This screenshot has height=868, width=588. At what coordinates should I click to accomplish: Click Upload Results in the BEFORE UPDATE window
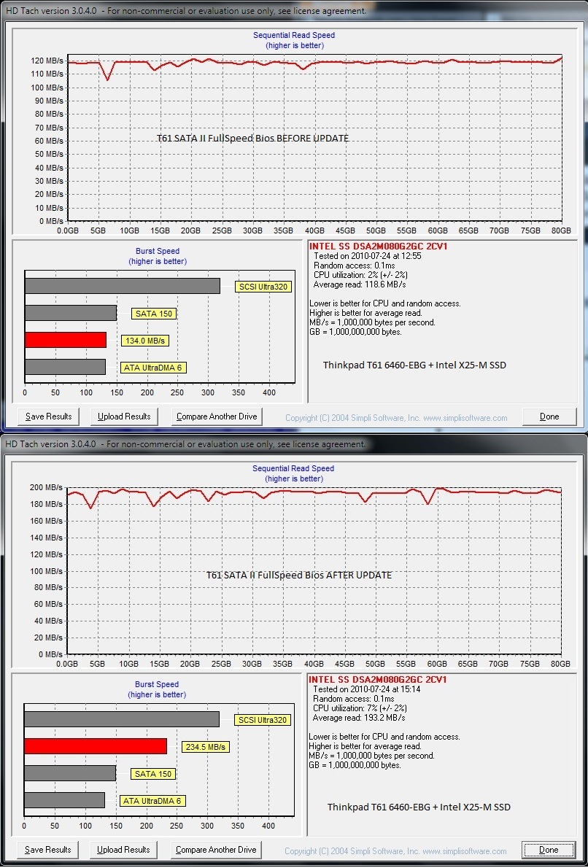pyautogui.click(x=124, y=416)
